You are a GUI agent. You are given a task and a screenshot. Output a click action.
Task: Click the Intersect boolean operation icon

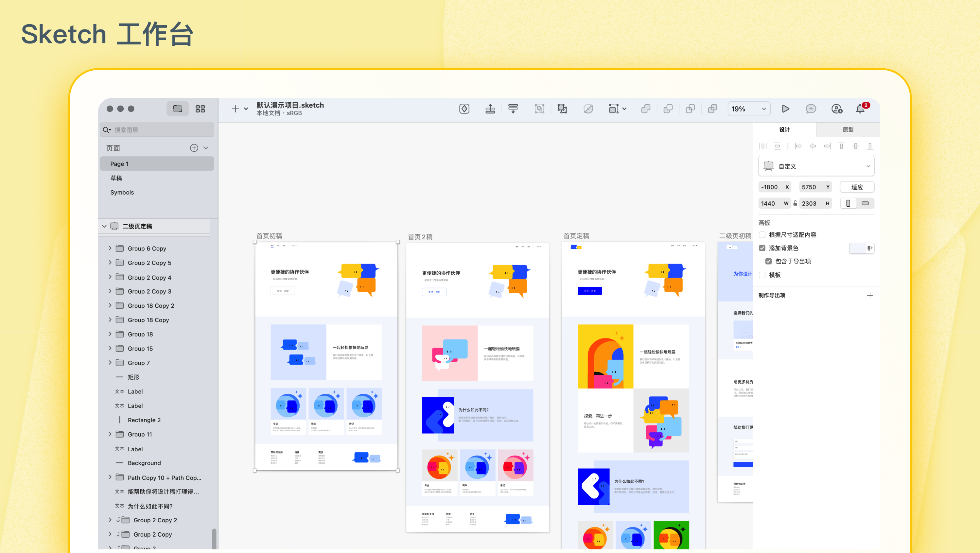[x=690, y=109]
